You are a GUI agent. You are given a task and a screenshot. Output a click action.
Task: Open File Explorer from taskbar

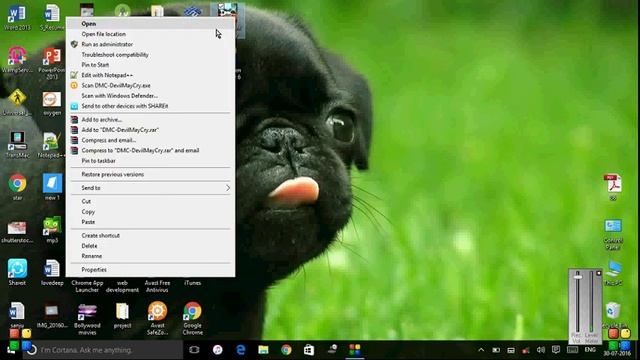[263, 350]
